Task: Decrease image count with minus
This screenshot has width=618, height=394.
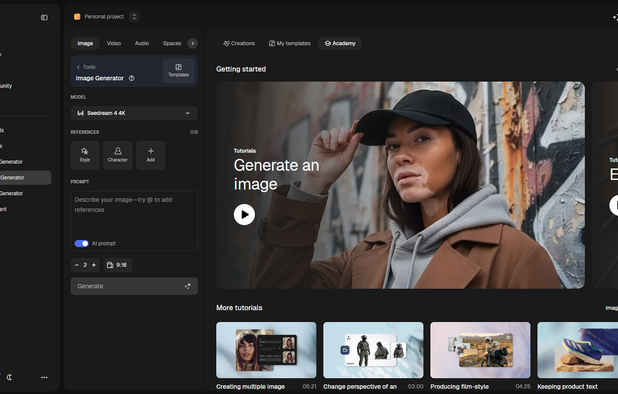Action: [77, 265]
